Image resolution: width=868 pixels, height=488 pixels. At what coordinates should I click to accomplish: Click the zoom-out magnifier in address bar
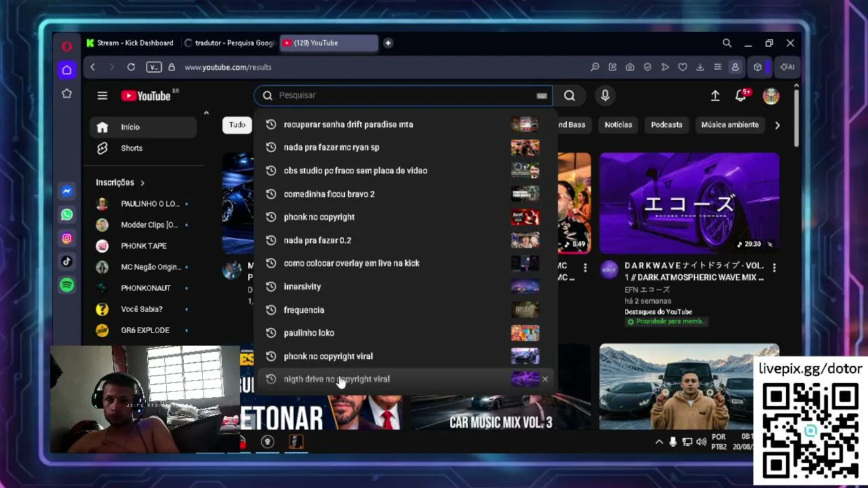point(595,67)
